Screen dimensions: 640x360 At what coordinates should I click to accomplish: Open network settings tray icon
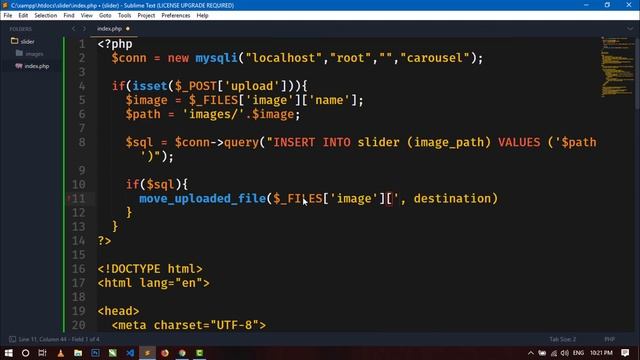tap(554, 353)
